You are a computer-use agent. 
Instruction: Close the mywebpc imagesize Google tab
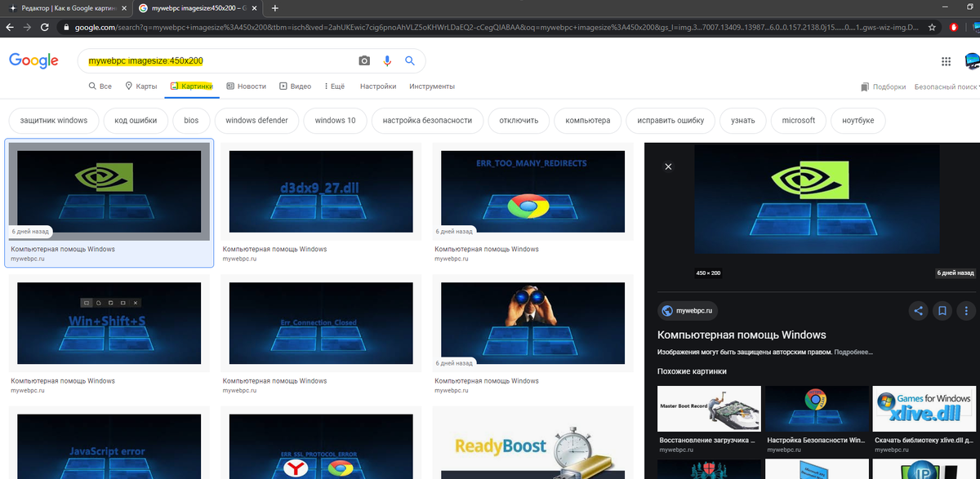255,8
